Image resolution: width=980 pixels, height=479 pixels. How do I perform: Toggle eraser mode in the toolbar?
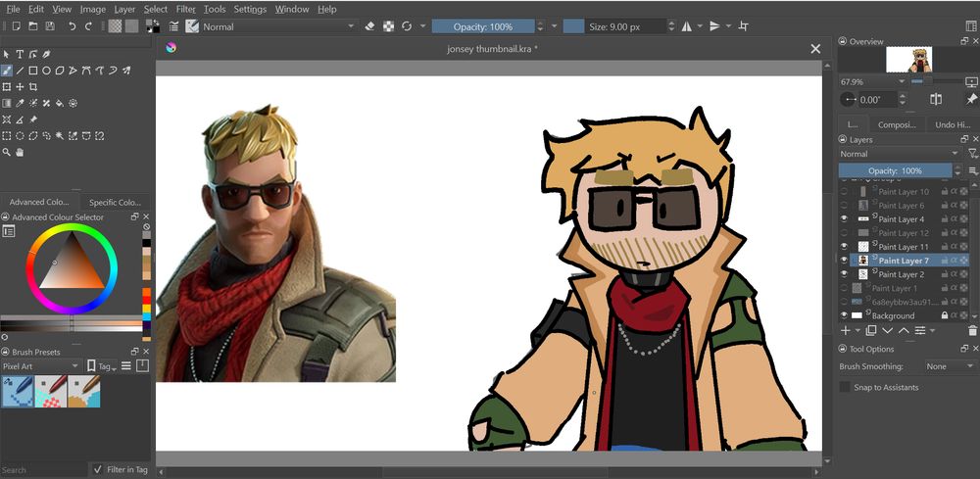point(369,26)
